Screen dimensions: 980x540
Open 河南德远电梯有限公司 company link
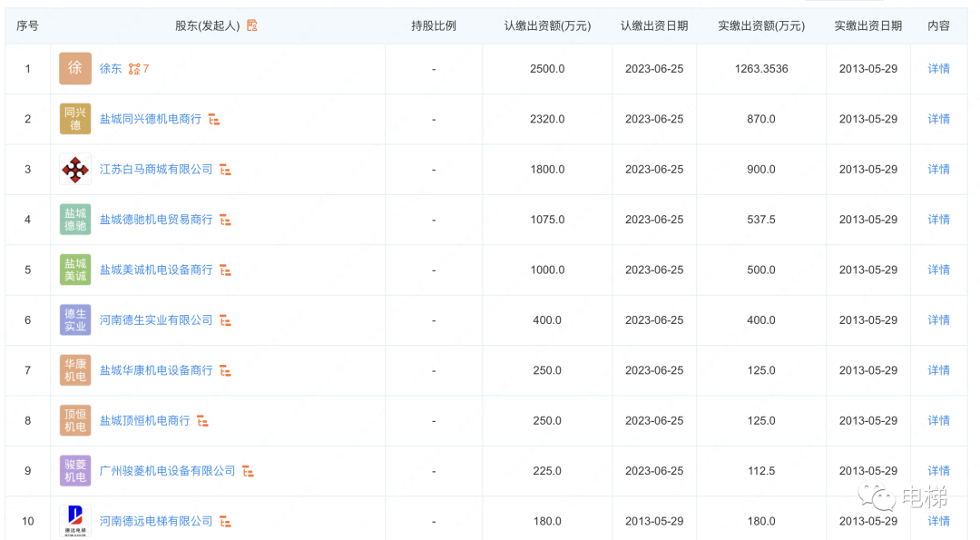[156, 521]
